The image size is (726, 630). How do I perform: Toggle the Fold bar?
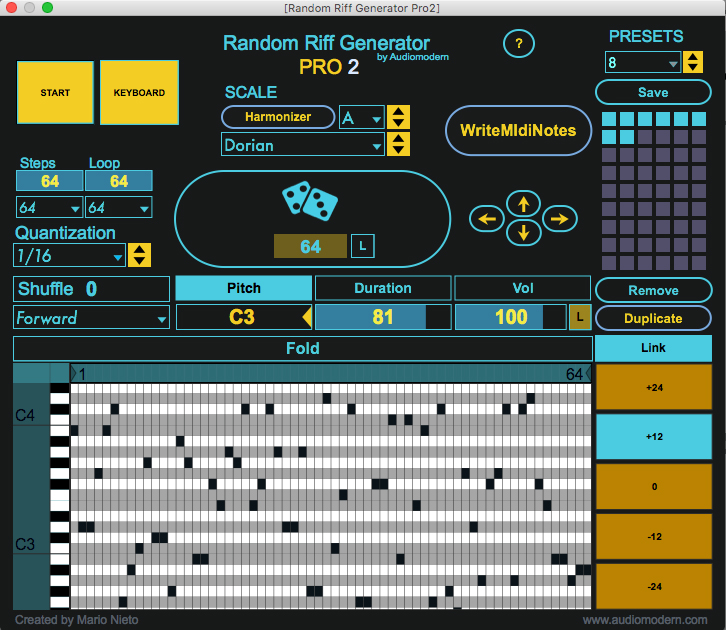(x=303, y=348)
